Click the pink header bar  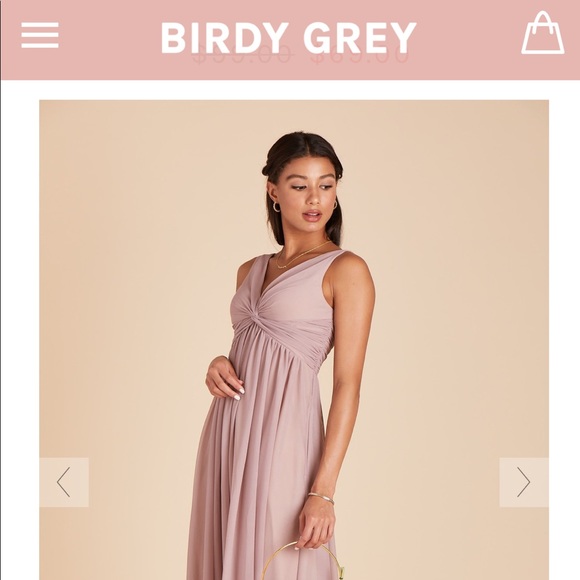pos(290,40)
